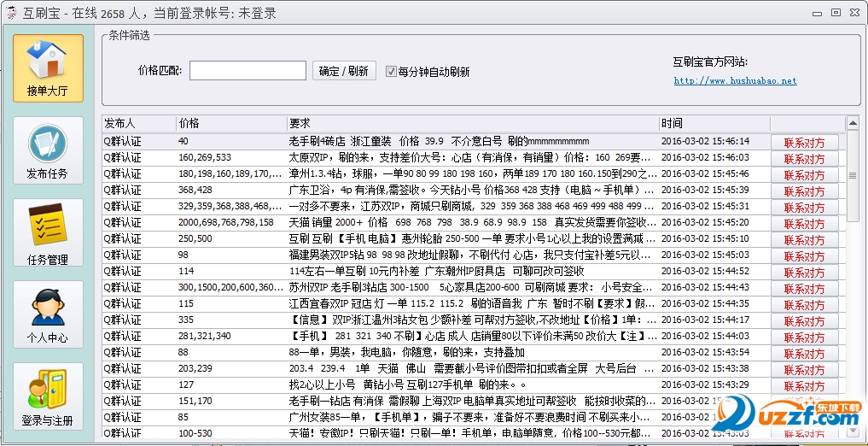This screenshot has height=446, width=868.
Task: Select row requirement starting 老手刷一钻店 有消保
Action: point(472,401)
